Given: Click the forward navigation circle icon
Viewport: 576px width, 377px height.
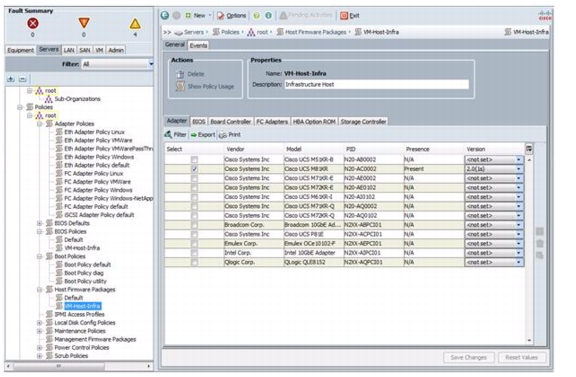Looking at the screenshot, I should 177,15.
